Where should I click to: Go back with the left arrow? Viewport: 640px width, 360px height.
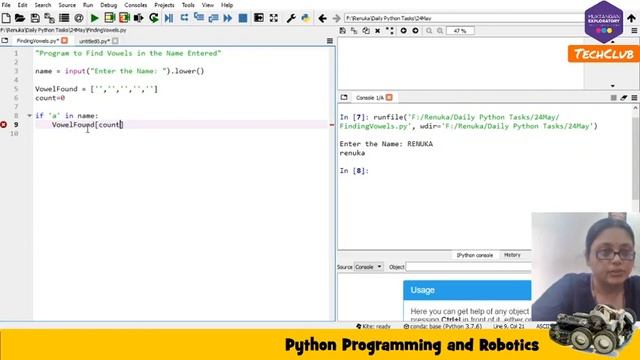322,18
